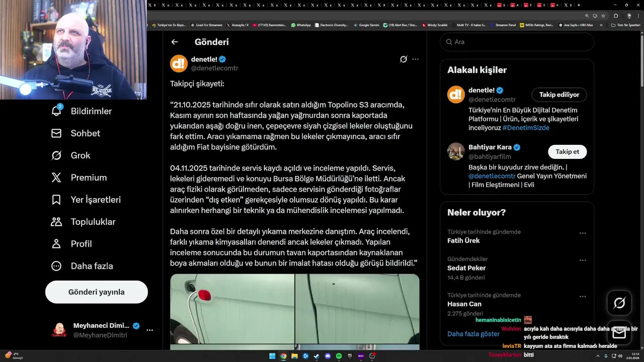Go back using the arrow beside Gönderi
The width and height of the screenshot is (644, 362).
[175, 42]
